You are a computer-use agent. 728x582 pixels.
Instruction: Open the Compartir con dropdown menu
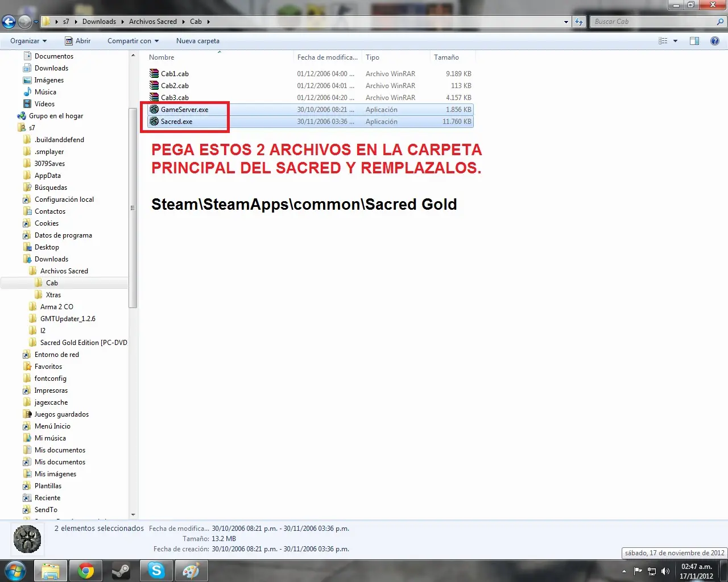133,41
